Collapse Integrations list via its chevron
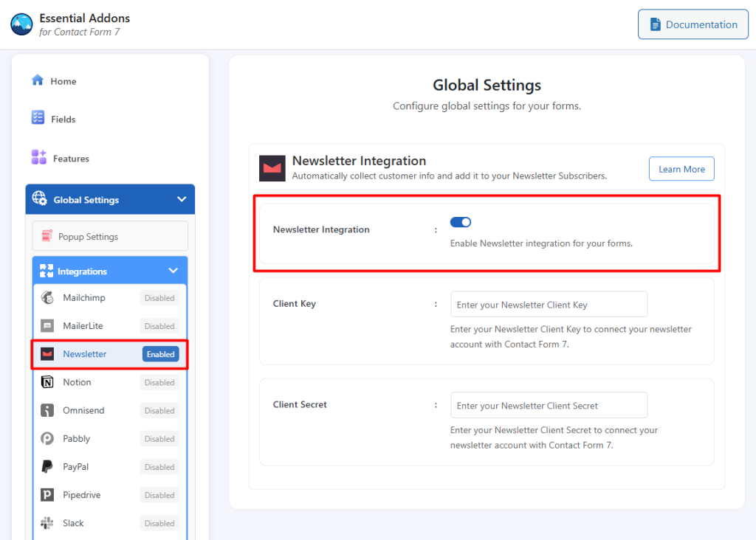Screen dimensions: 756x540 click(x=173, y=271)
